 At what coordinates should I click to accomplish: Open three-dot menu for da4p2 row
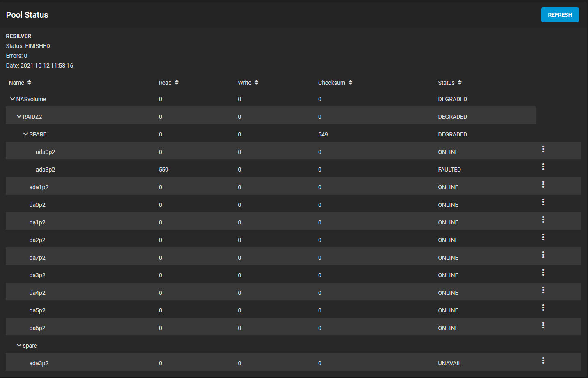543,290
